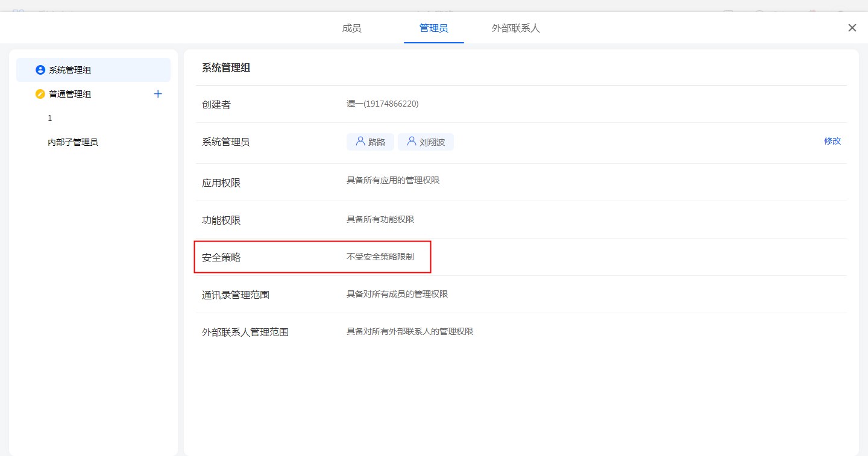Open the 内部子管理员 group
Screen dimensions: 868x456
pyautogui.click(x=73, y=142)
